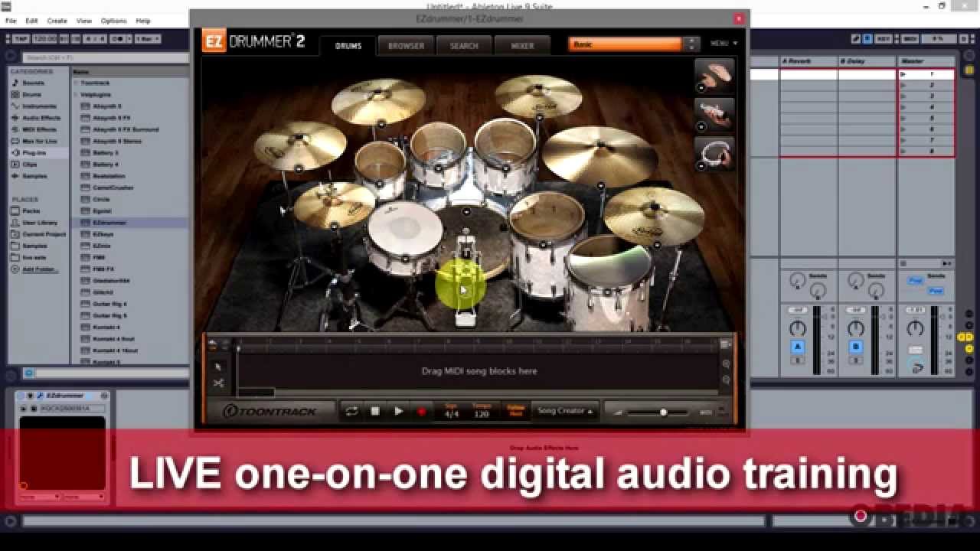Select Battery 4 in the plug-in list
The height and width of the screenshot is (551, 980).
tap(106, 165)
